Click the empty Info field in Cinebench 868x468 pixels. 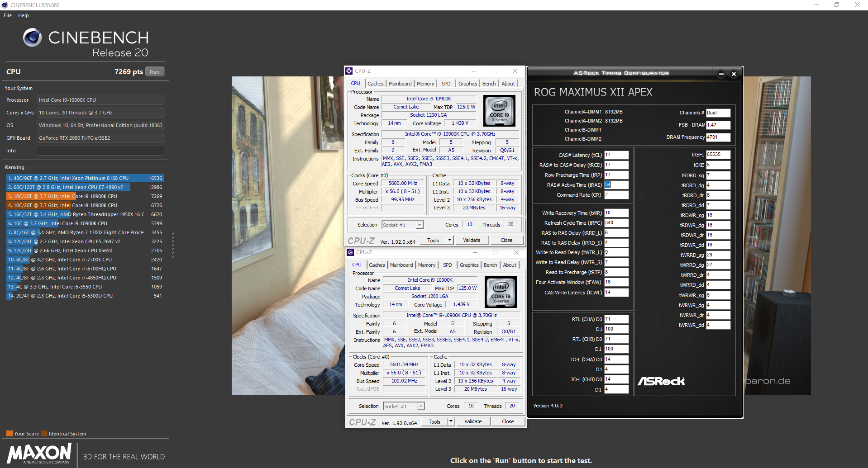(100, 151)
